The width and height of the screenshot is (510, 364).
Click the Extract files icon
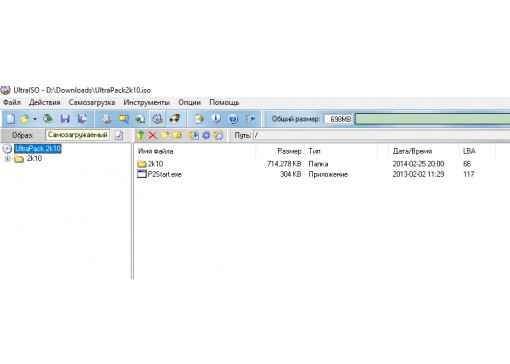[194, 135]
